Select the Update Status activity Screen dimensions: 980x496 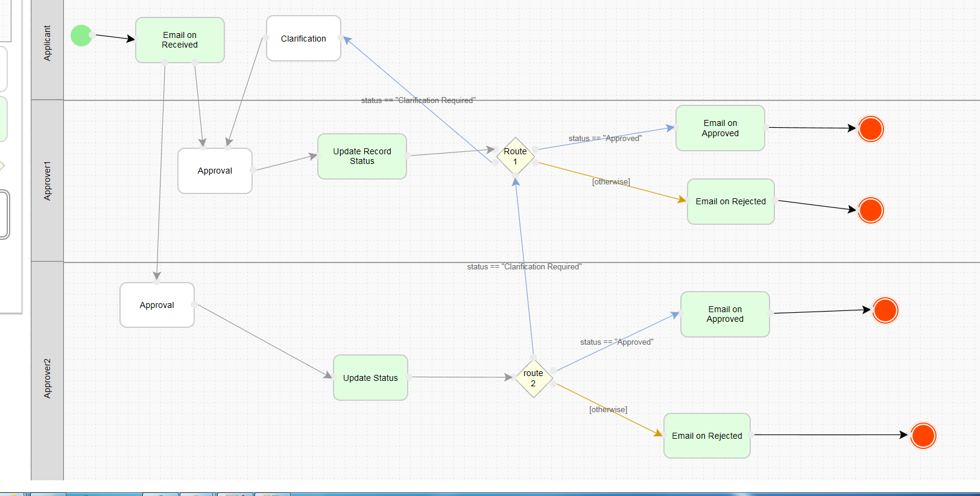pyautogui.click(x=370, y=378)
